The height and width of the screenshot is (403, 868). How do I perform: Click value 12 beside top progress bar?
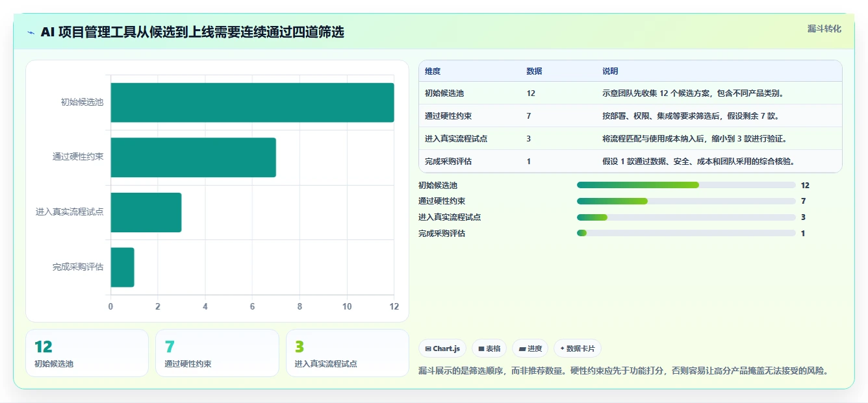pyautogui.click(x=805, y=186)
